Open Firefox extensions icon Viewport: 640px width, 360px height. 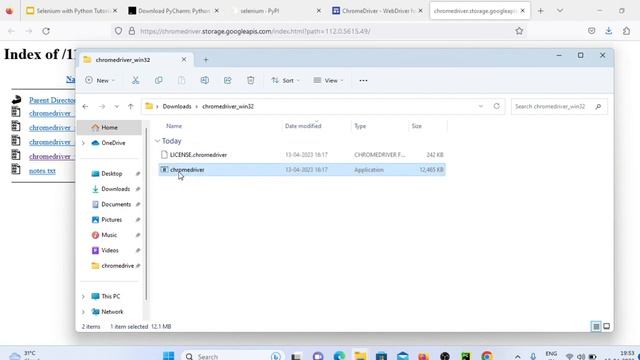(x=627, y=31)
